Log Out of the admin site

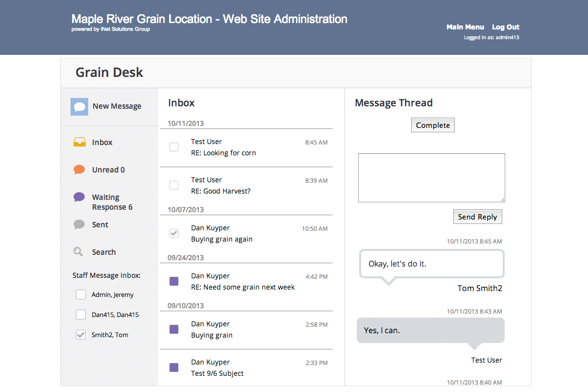point(506,27)
